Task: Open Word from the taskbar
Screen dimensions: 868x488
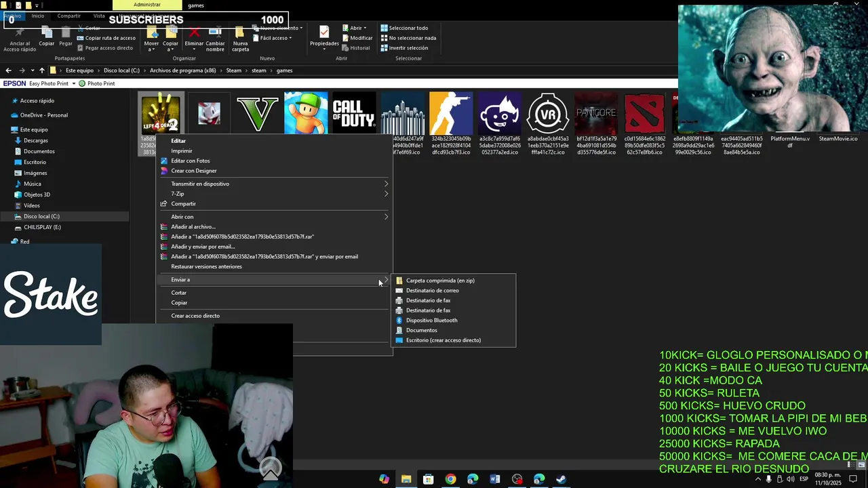Action: tap(495, 479)
